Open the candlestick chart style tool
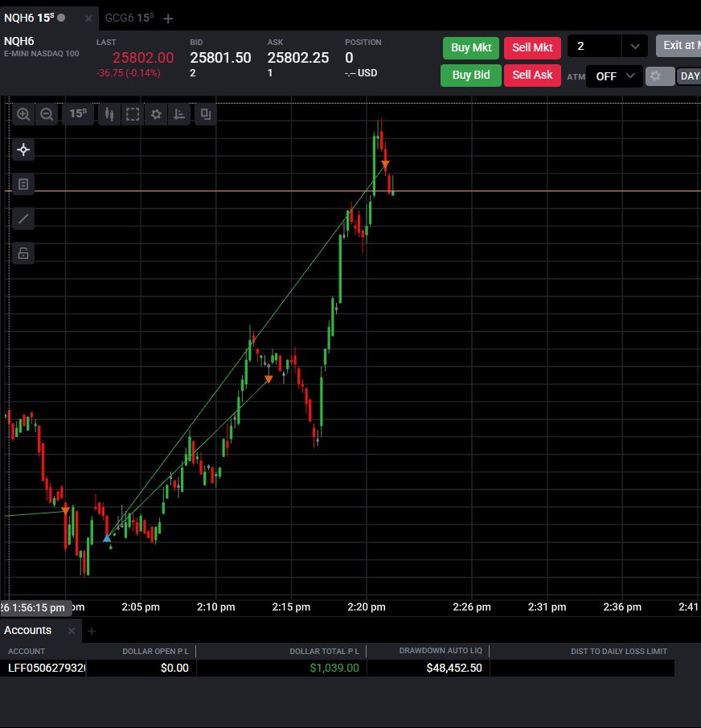Screen dimensions: 701x728 pos(109,113)
